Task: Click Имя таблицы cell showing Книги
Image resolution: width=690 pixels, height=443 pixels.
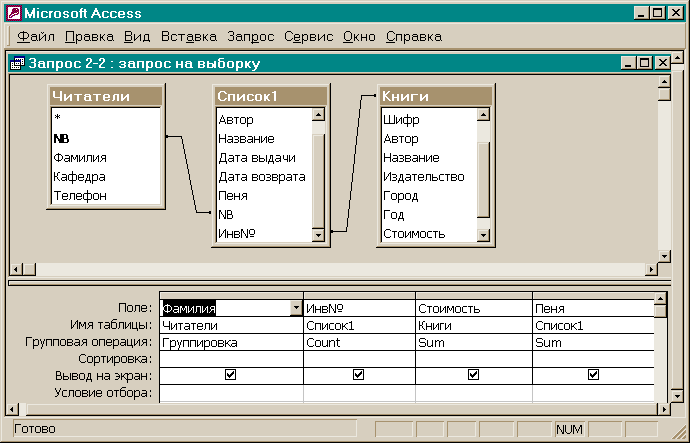Action: click(x=474, y=326)
